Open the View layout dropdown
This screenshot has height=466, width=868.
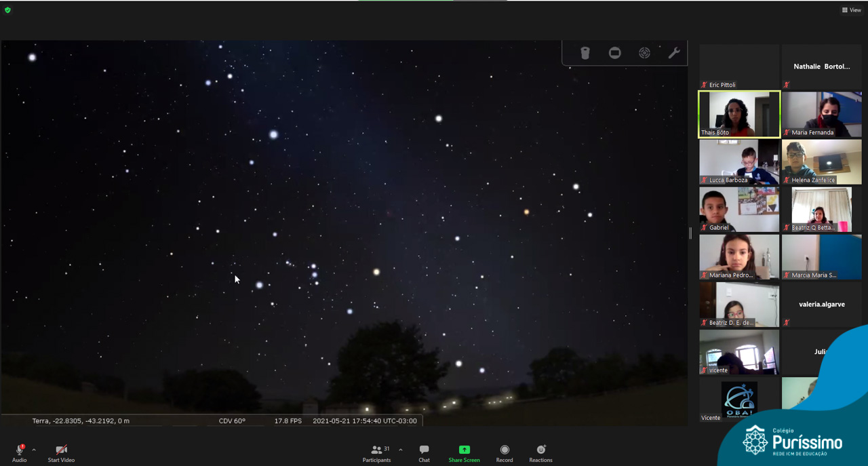[x=851, y=10]
